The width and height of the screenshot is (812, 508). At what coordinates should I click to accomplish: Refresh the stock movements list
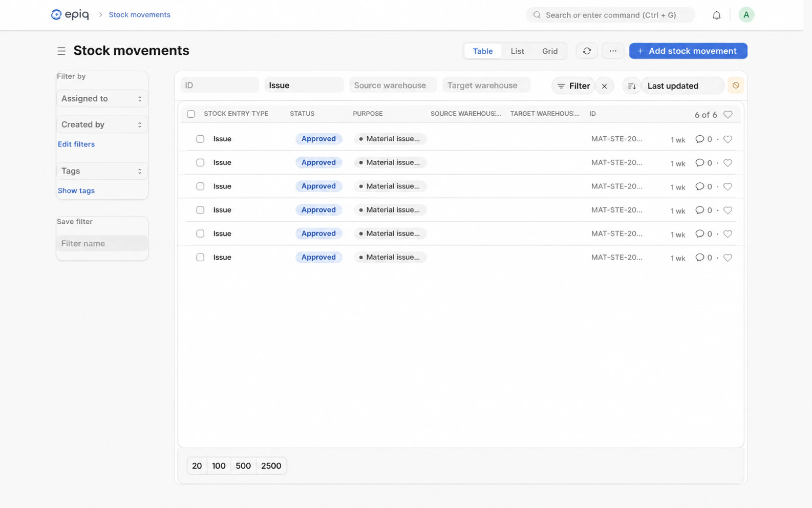[587, 51]
